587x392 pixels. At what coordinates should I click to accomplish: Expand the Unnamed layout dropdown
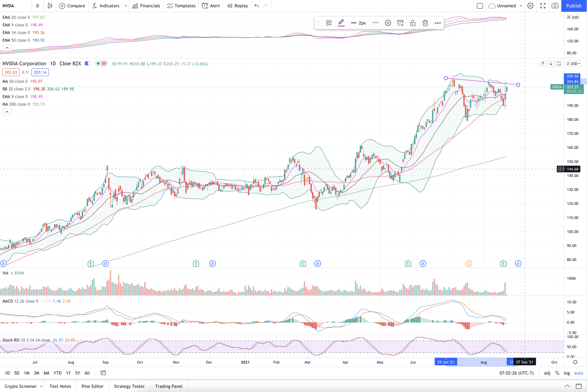521,6
